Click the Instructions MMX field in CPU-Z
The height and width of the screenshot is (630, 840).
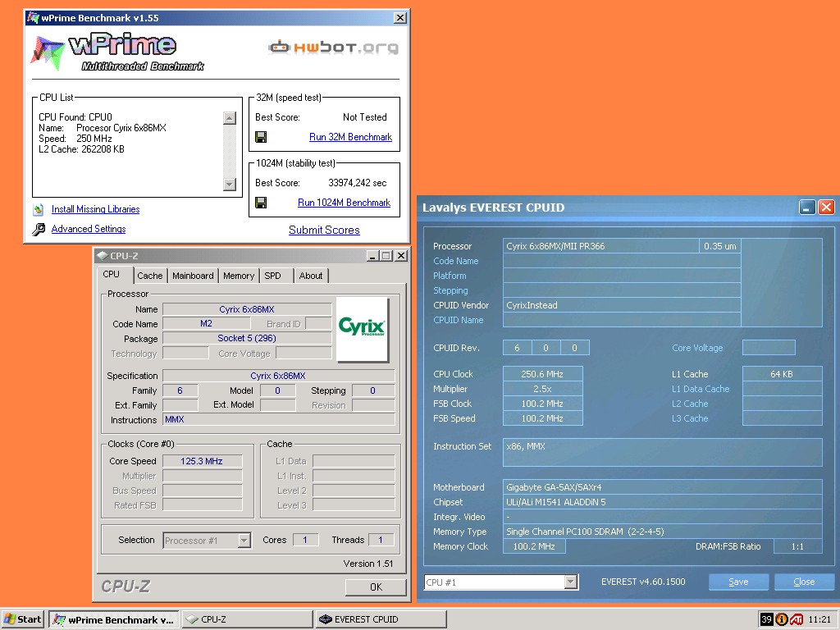[x=279, y=419]
